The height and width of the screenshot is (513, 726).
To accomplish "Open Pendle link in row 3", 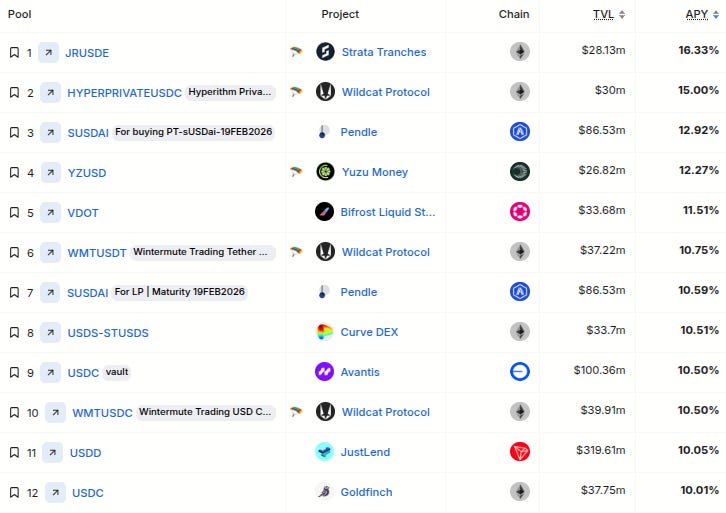I will [x=358, y=132].
